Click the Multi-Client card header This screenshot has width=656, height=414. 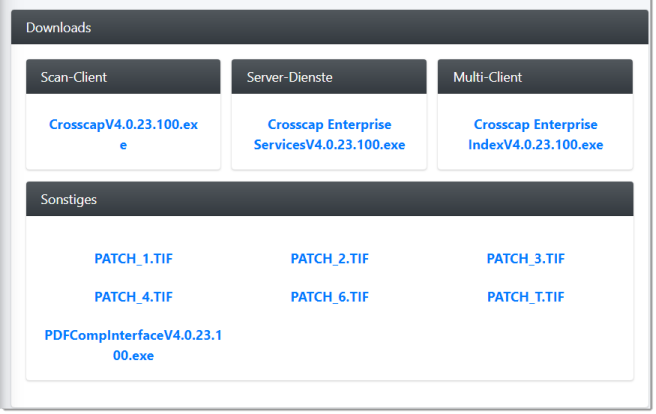[x=535, y=77]
